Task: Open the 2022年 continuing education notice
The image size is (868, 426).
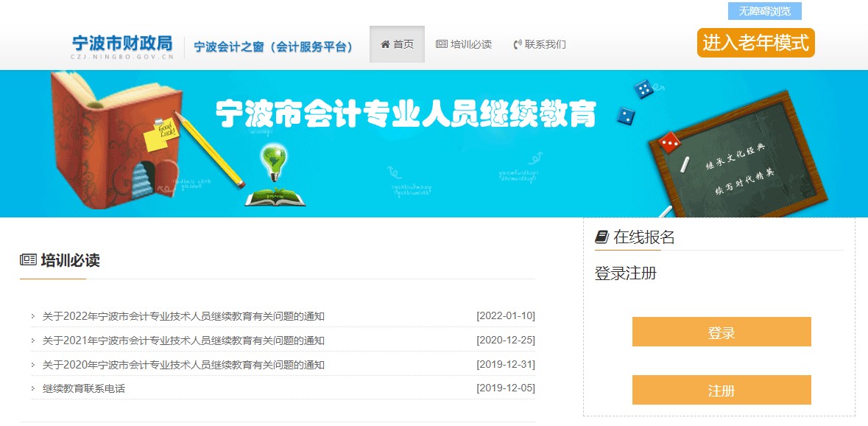Action: (183, 316)
